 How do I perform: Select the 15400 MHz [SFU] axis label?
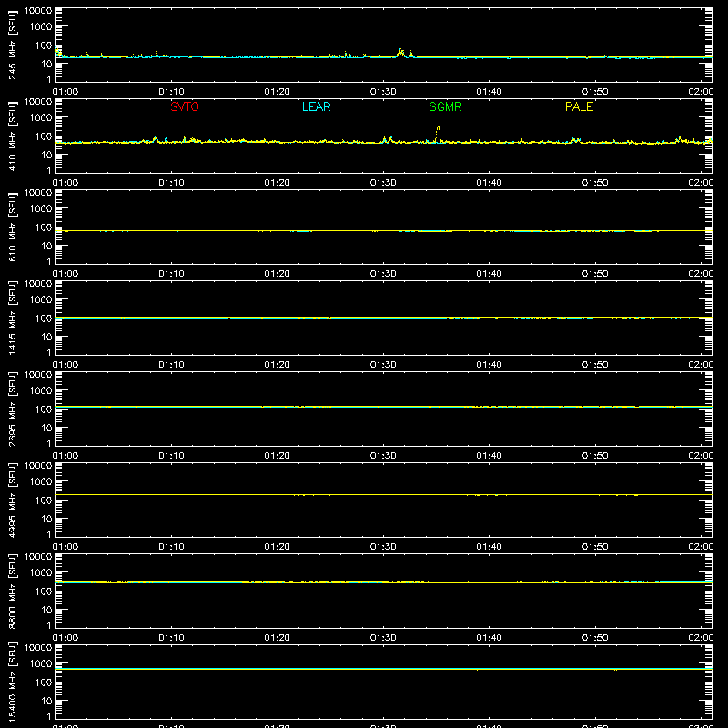12,682
